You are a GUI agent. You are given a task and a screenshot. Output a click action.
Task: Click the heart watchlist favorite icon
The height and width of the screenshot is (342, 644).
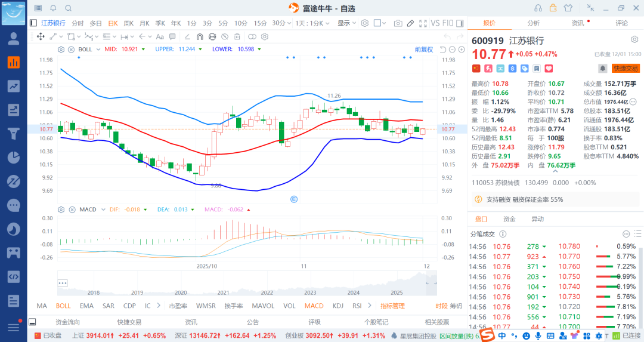(549, 69)
